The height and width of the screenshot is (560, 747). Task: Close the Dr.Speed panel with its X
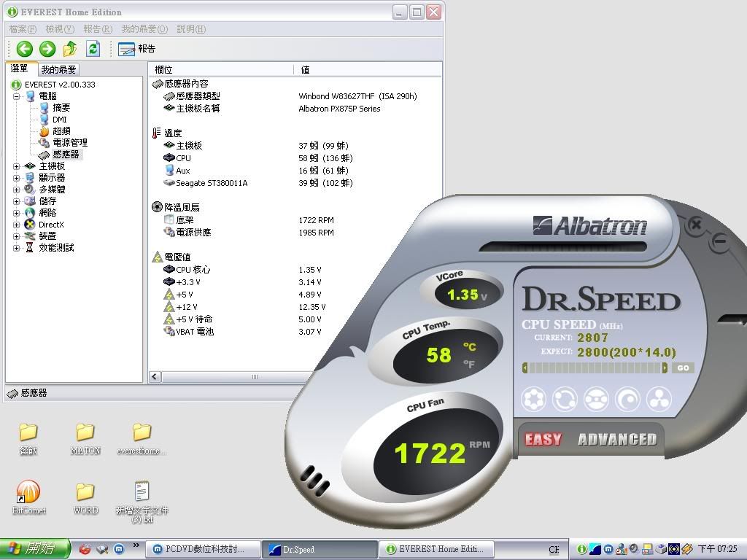coord(695,224)
